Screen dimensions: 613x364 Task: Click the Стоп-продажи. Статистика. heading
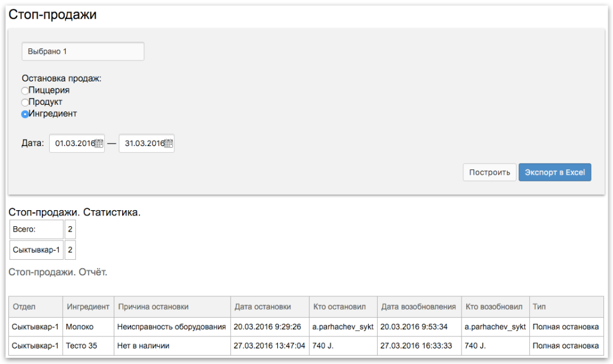74,213
